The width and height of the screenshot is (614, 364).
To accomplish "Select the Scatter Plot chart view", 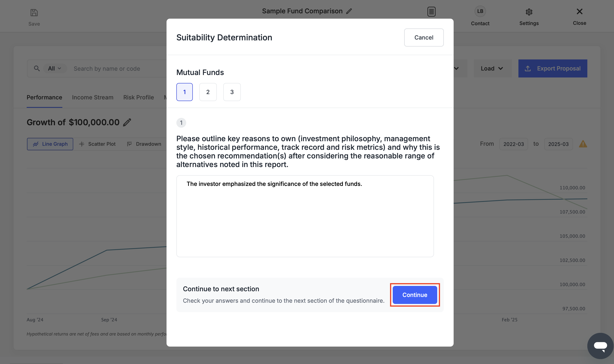I will [x=97, y=144].
